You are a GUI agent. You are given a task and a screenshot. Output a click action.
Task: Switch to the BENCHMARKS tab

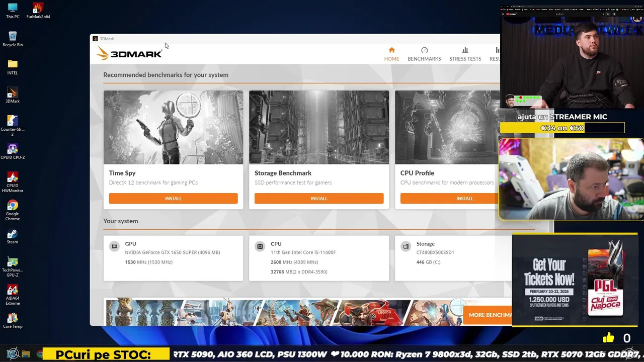pos(424,54)
